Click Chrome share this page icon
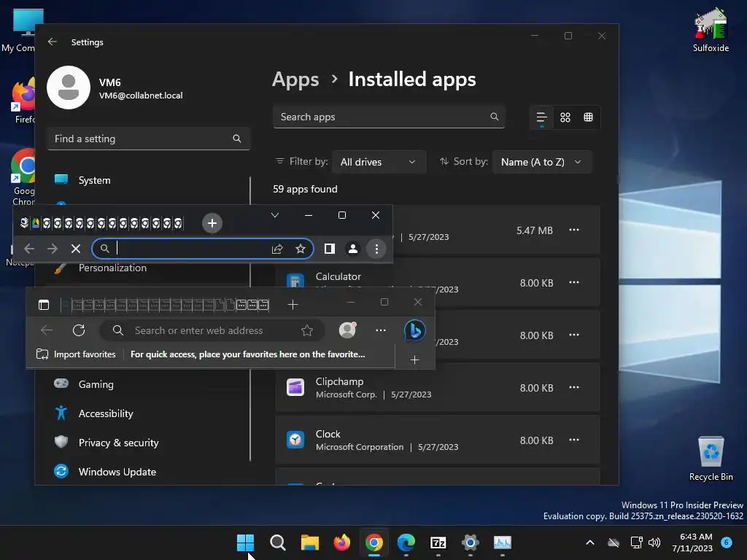The width and height of the screenshot is (747, 560). point(277,249)
